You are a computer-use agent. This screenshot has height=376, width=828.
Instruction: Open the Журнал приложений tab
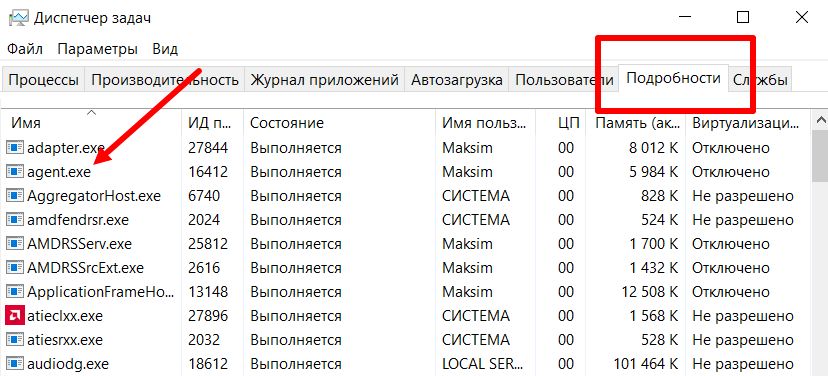pos(324,80)
